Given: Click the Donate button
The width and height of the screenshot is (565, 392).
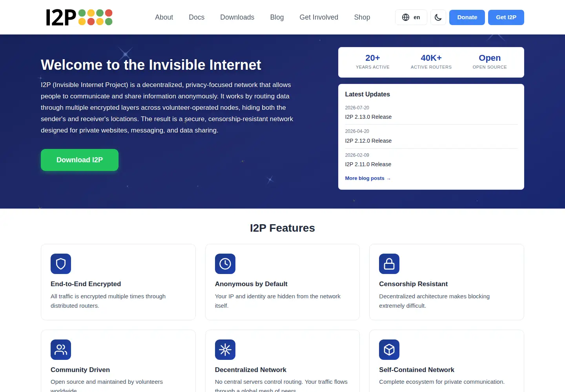Looking at the screenshot, I should [x=467, y=17].
